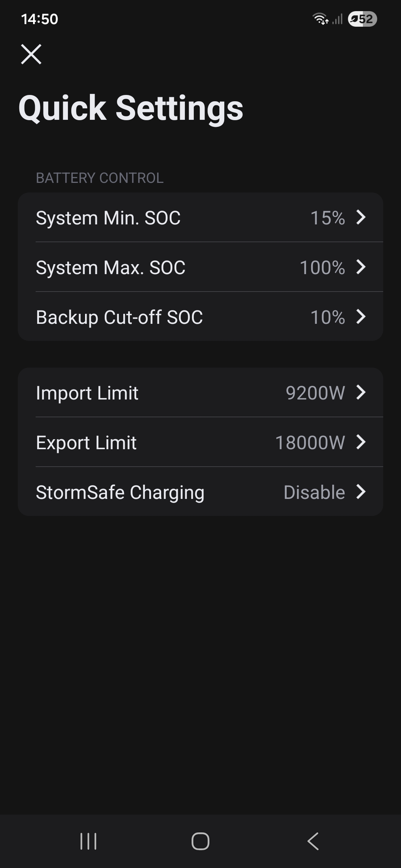Tap chevron beside Backup Cut-off 10%

tap(361, 317)
